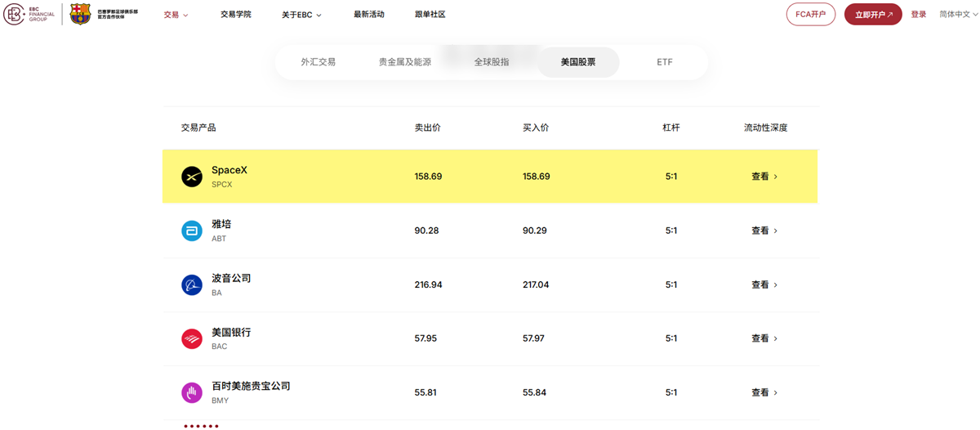
Task: Click SpaceX sell price 158.69
Action: [428, 177]
